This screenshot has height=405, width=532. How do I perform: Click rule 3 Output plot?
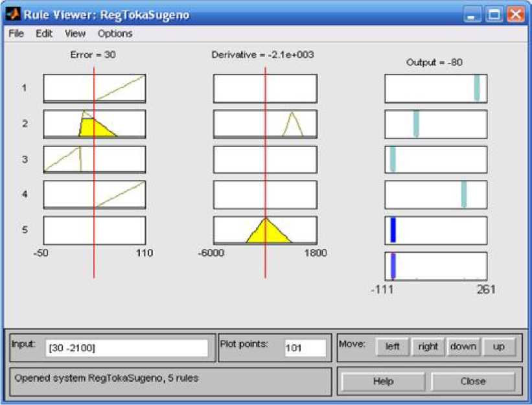[x=436, y=160]
